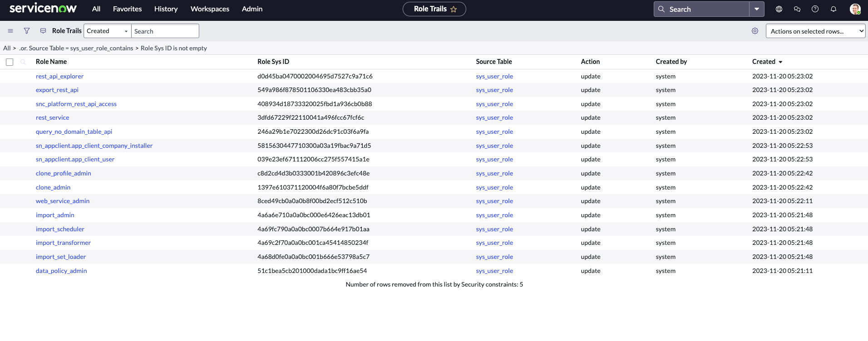Viewport: 868px width, 341px height.
Task: Click system creator in rest_service row
Action: tap(666, 117)
